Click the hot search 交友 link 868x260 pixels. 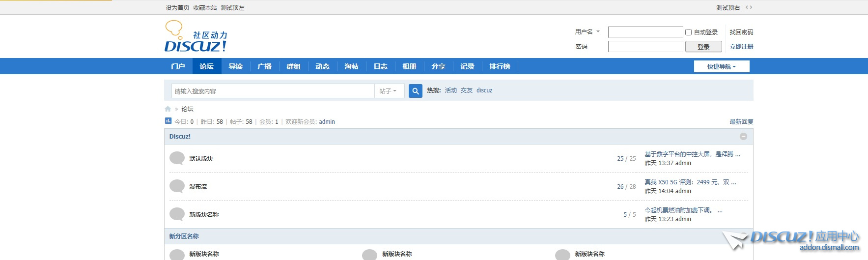(x=467, y=90)
